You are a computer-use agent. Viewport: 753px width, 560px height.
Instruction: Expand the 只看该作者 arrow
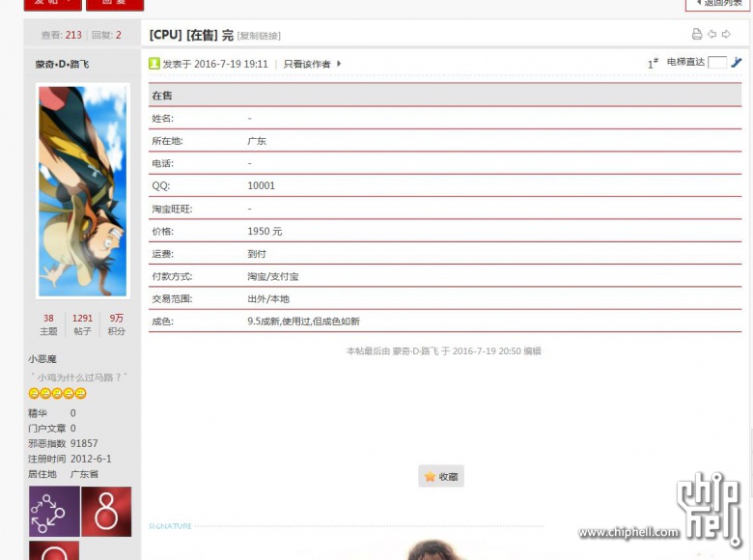[339, 64]
